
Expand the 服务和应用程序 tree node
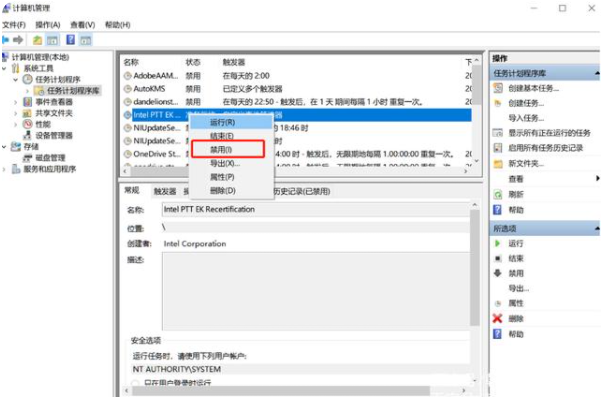[x=6, y=169]
